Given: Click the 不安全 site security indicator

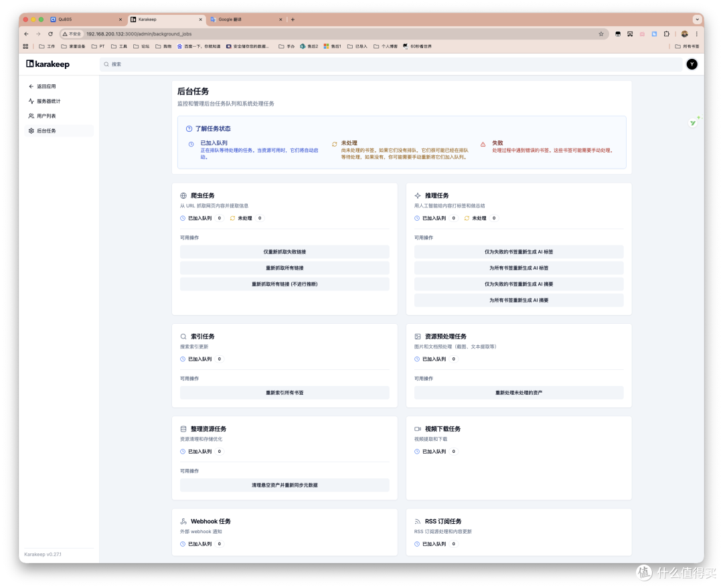Looking at the screenshot, I should coord(72,33).
